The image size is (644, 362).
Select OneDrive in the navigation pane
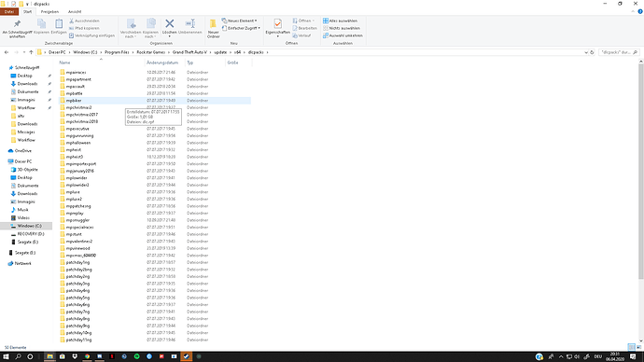[x=23, y=150]
